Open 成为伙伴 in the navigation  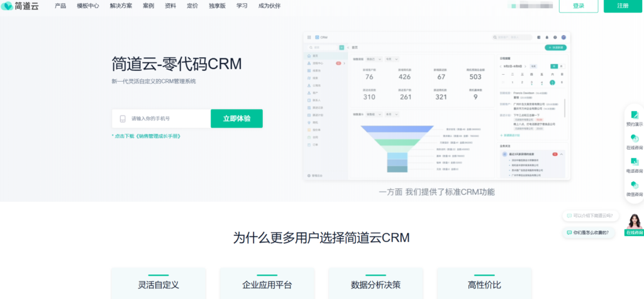click(269, 6)
